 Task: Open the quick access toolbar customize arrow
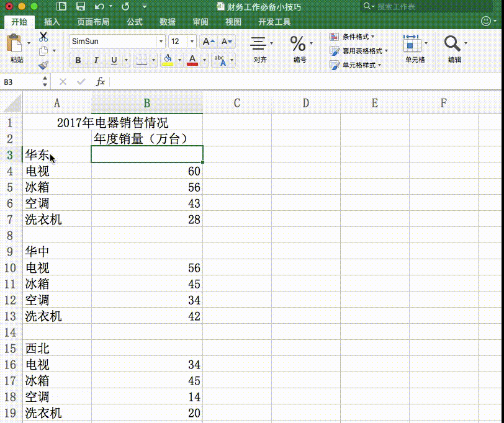click(145, 6)
